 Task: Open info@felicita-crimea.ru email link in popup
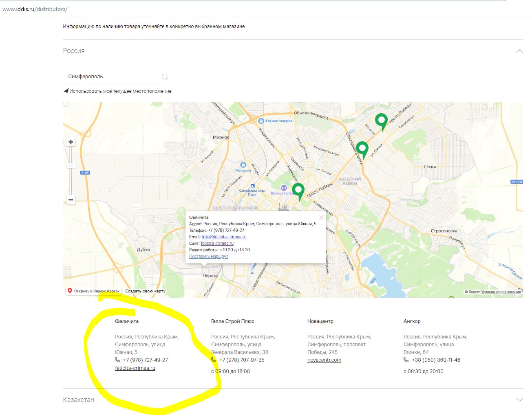tap(224, 237)
